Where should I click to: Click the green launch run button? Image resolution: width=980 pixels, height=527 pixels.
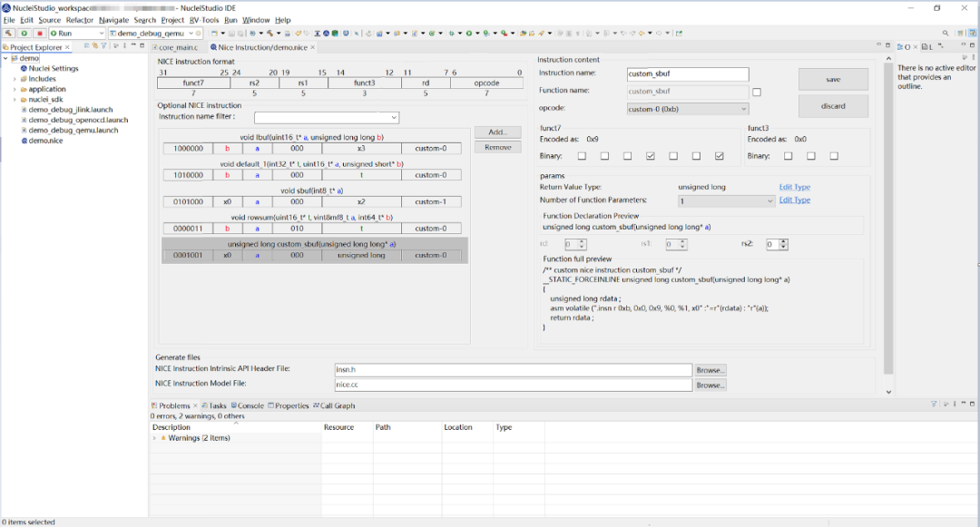pyautogui.click(x=24, y=33)
